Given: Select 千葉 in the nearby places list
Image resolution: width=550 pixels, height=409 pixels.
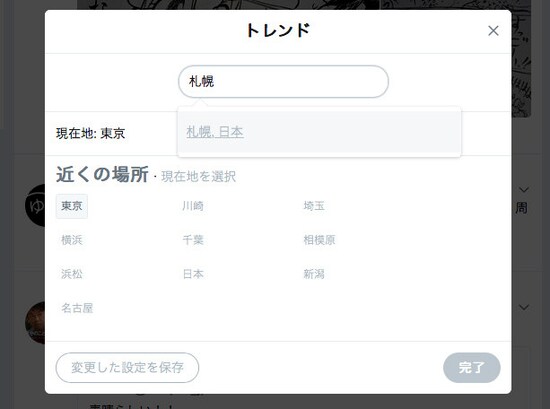Looking at the screenshot, I should click(x=193, y=240).
